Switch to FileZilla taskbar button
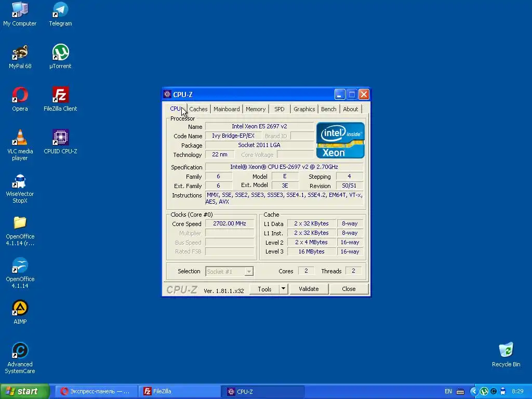Viewport: 532px width, 399px height. pos(179,391)
